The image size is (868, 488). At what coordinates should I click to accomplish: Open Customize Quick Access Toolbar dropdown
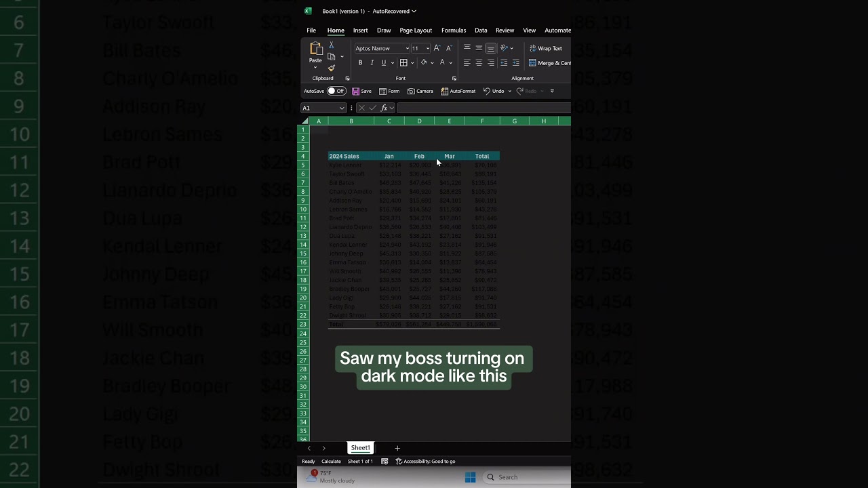coord(552,91)
